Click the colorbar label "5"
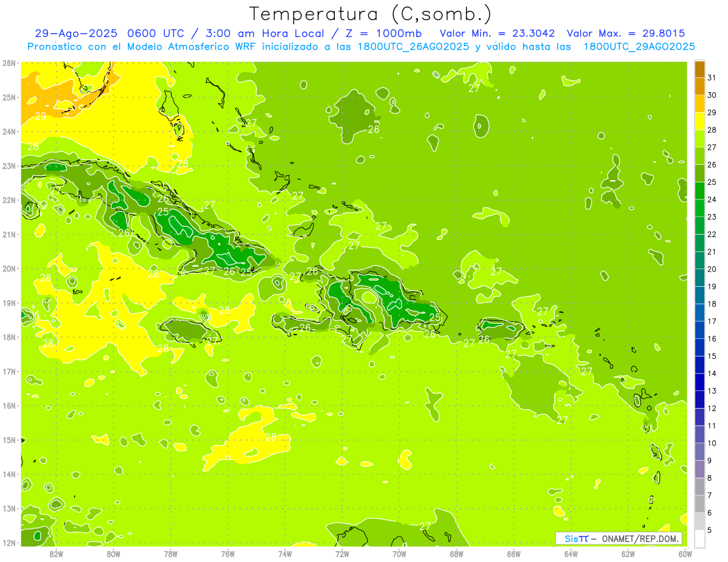Screen dimensions: 728x562 (x=710, y=530)
